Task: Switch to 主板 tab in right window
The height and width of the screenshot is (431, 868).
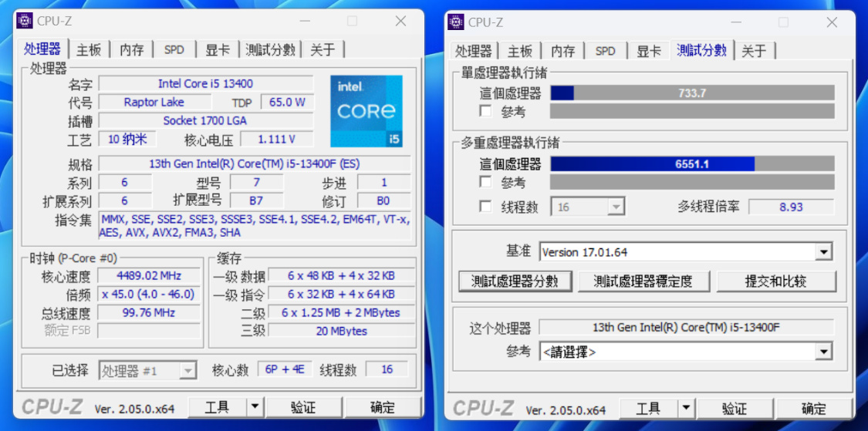Action: (520, 51)
